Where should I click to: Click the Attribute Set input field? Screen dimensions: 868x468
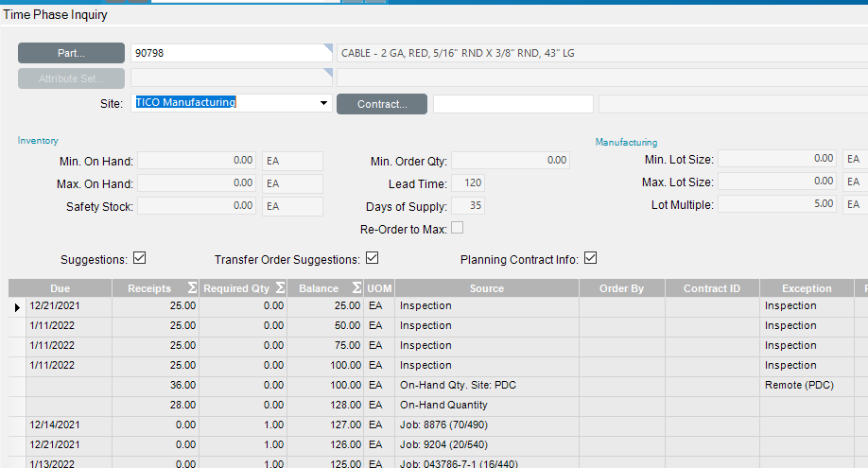(232, 78)
